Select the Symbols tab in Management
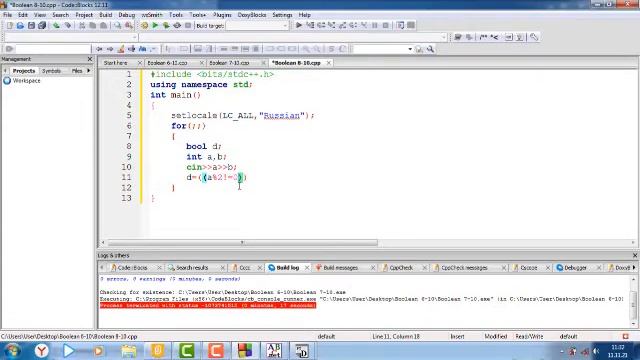 click(51, 71)
